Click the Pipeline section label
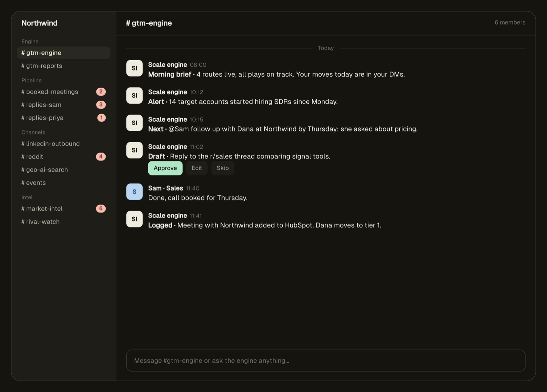The image size is (547, 392). click(31, 80)
